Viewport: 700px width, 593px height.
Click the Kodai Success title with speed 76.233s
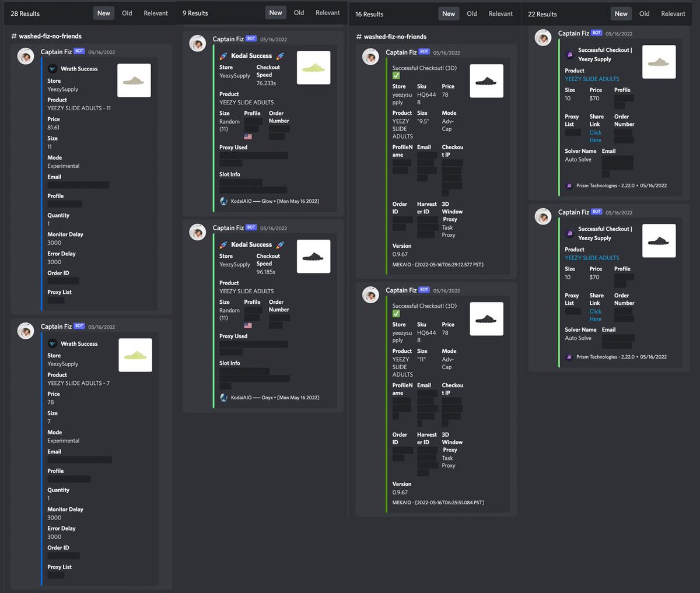pyautogui.click(x=251, y=56)
